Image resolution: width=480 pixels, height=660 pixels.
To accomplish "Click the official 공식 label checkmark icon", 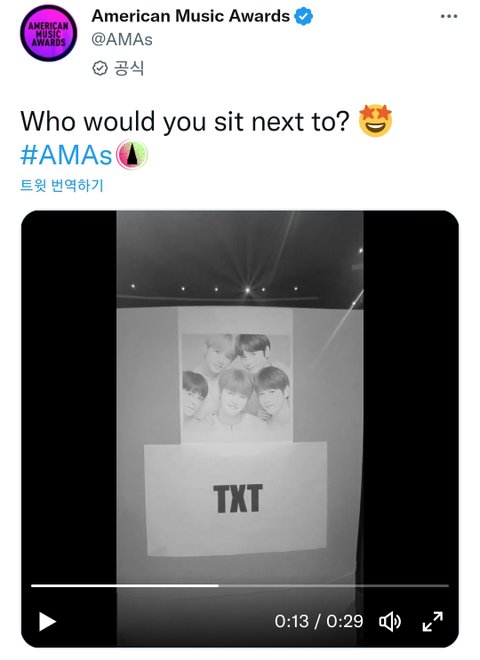I will pyautogui.click(x=100, y=68).
